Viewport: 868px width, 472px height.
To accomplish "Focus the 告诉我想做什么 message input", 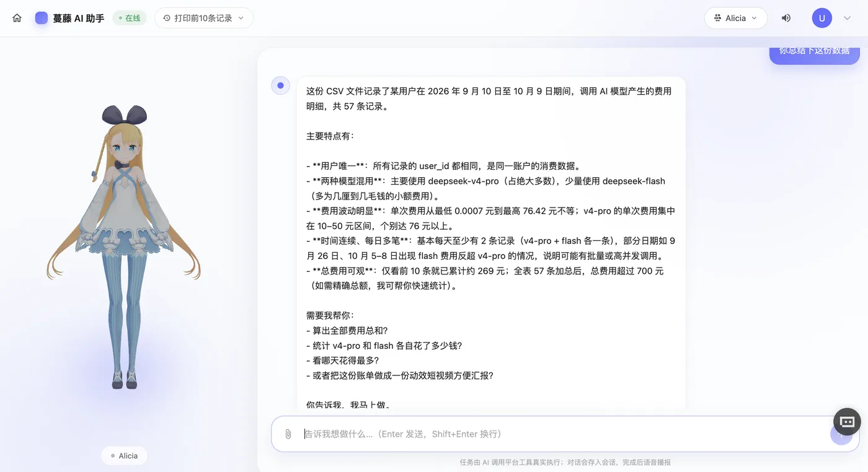I will coord(564,434).
